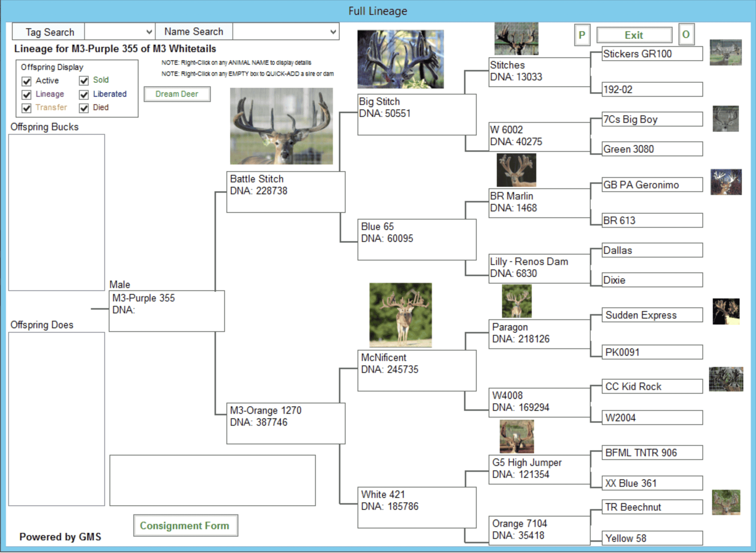The image size is (756, 553).
Task: Click the Big Stitch antler photo
Action: pyautogui.click(x=400, y=59)
